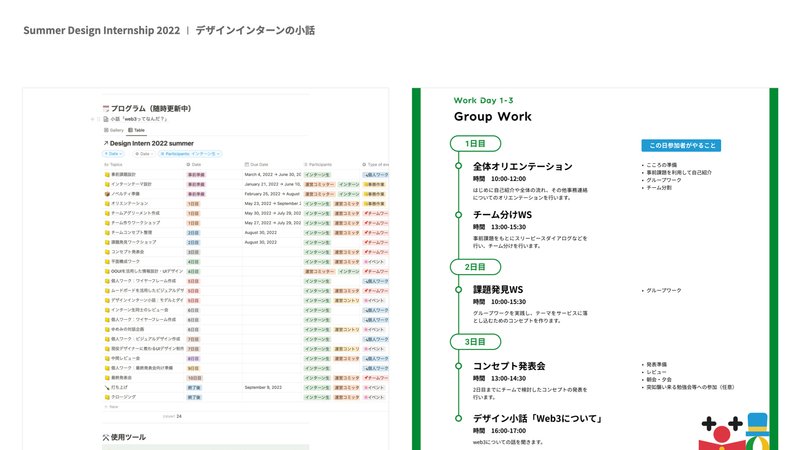The width and height of the screenshot is (800, 450).
Task: Open the オリエンテーション row in the table
Action: tap(130, 204)
